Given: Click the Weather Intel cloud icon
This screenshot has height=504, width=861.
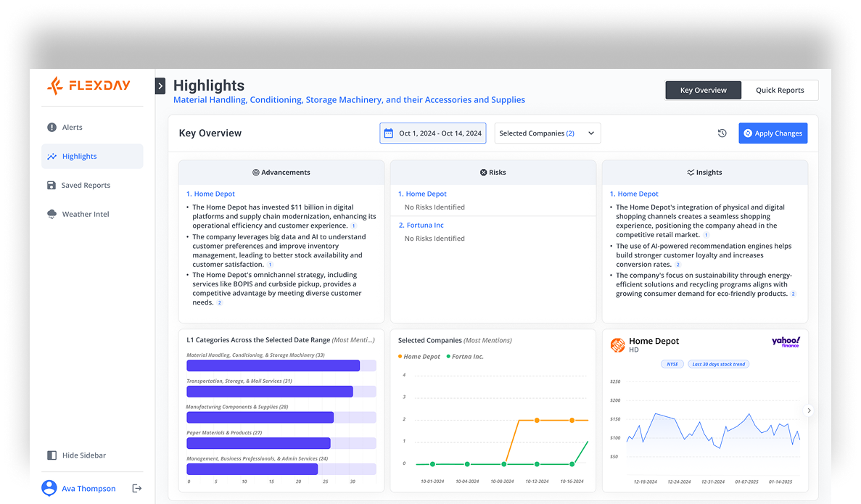Looking at the screenshot, I should pyautogui.click(x=52, y=214).
